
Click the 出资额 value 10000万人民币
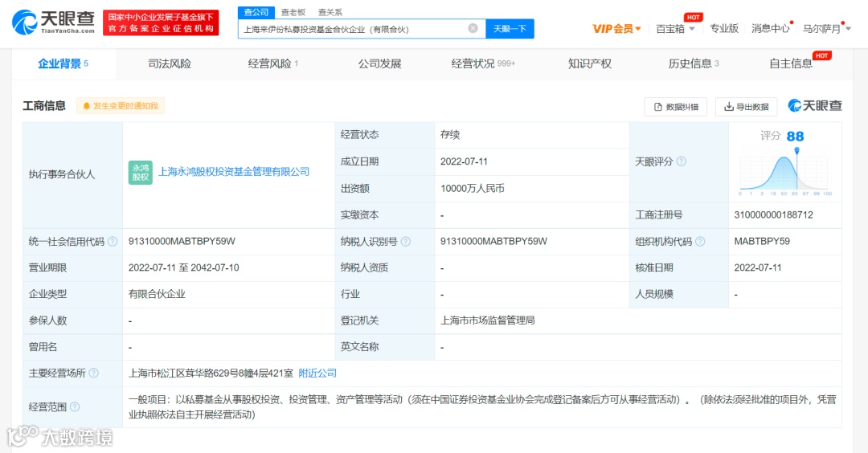point(473,189)
